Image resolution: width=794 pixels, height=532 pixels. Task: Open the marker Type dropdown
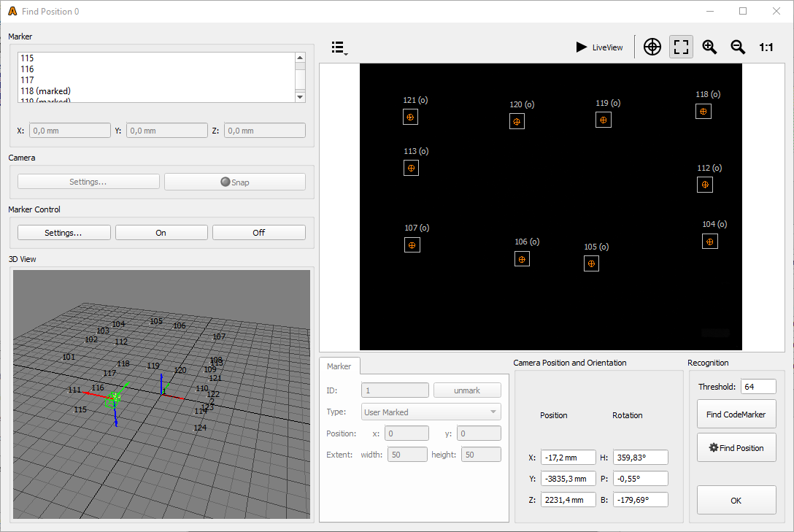click(431, 412)
